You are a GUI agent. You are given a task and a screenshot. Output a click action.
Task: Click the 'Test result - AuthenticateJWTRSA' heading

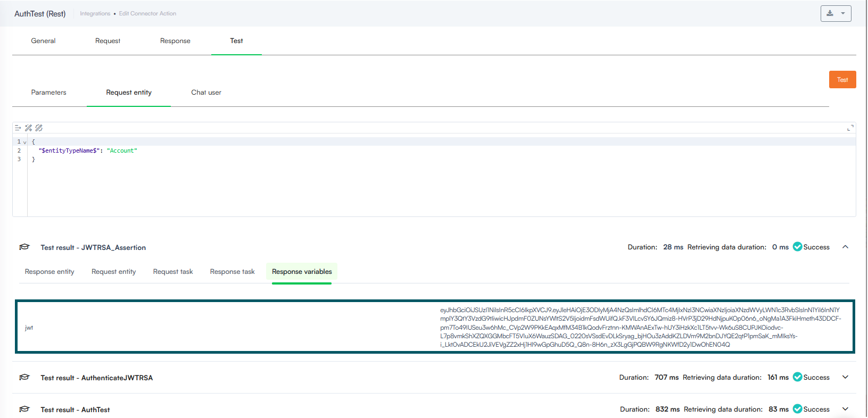(96, 378)
